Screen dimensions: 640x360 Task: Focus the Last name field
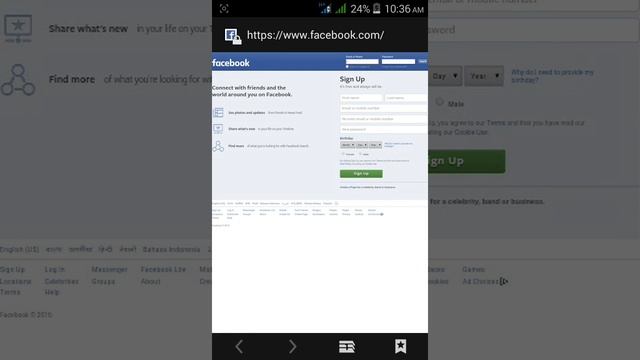pyautogui.click(x=406, y=98)
